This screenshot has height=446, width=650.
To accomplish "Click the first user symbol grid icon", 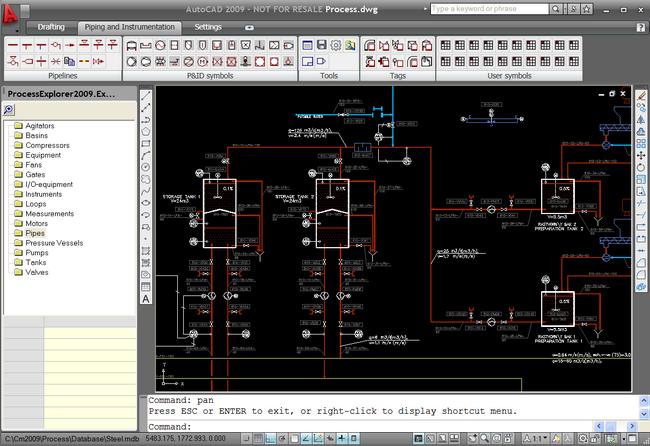I will pos(445,45).
